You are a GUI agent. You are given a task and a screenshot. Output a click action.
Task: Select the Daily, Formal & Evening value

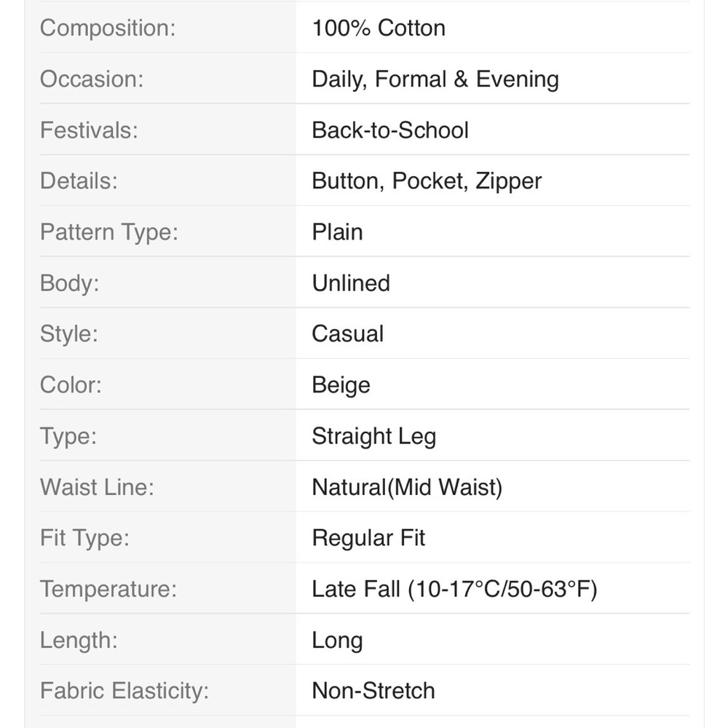pos(435,79)
